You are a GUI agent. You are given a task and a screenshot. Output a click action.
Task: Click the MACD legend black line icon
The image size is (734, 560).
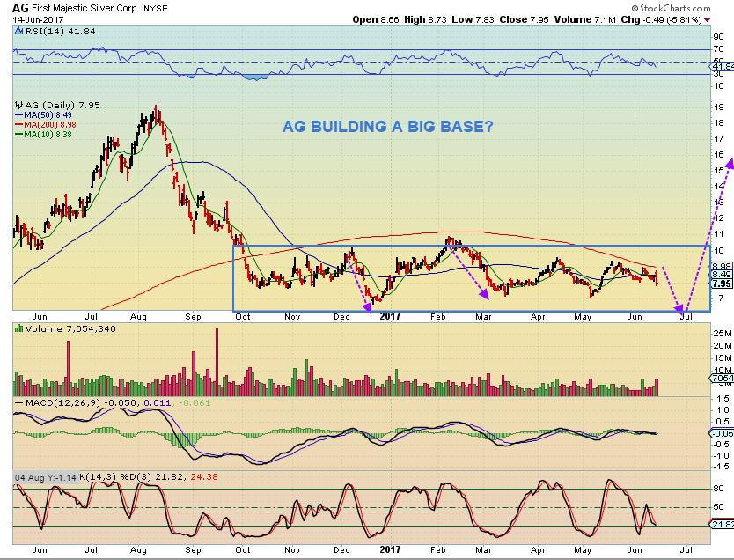click(x=19, y=402)
